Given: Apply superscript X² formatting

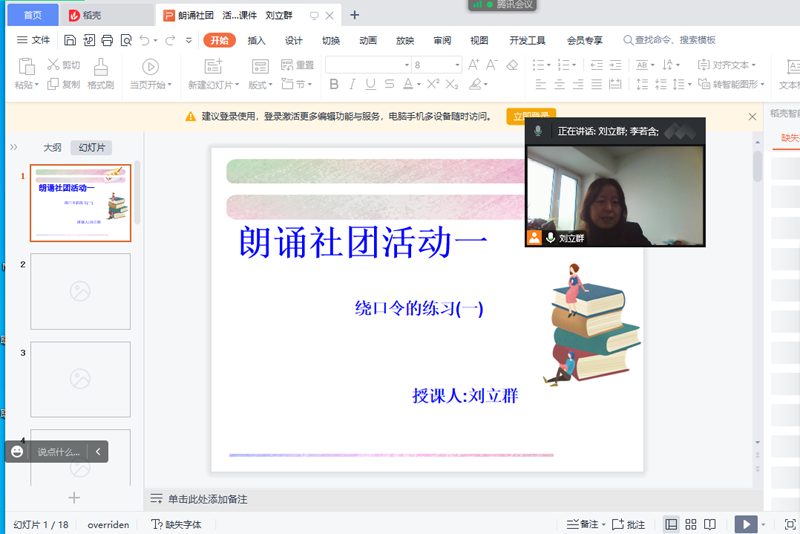Looking at the screenshot, I should (433, 84).
